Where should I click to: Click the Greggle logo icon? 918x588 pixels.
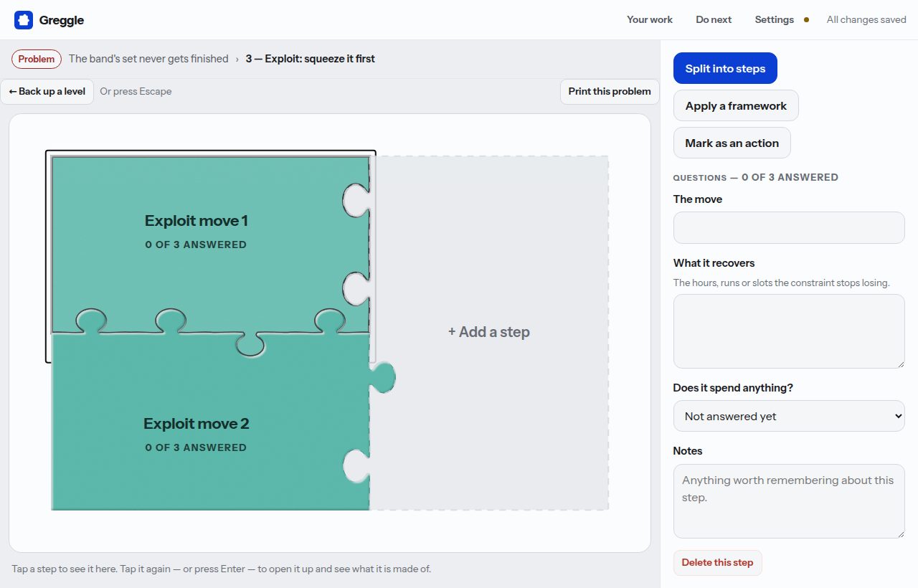coord(24,20)
